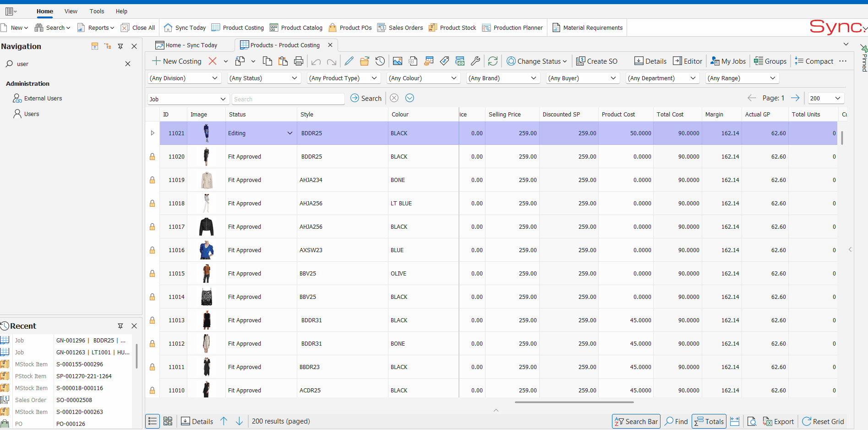Click the paste clipboard icon
Screen dimensions: 868x430
click(283, 61)
